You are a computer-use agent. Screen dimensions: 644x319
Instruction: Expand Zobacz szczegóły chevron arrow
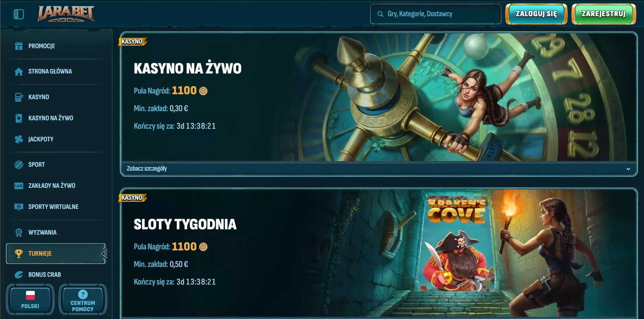click(628, 169)
